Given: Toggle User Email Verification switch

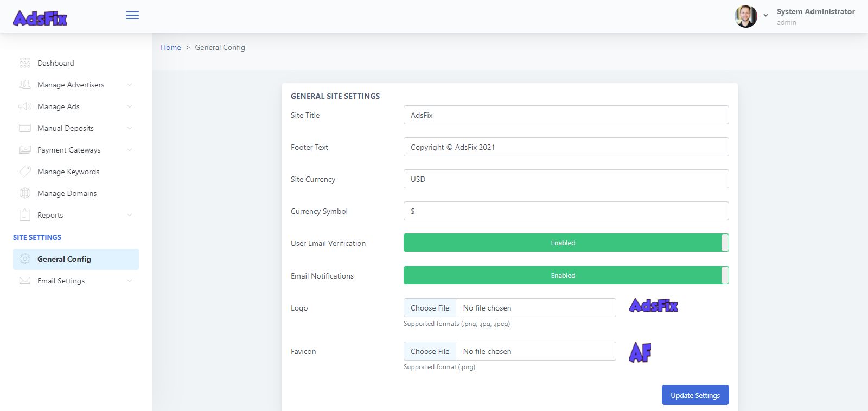Looking at the screenshot, I should coord(566,243).
